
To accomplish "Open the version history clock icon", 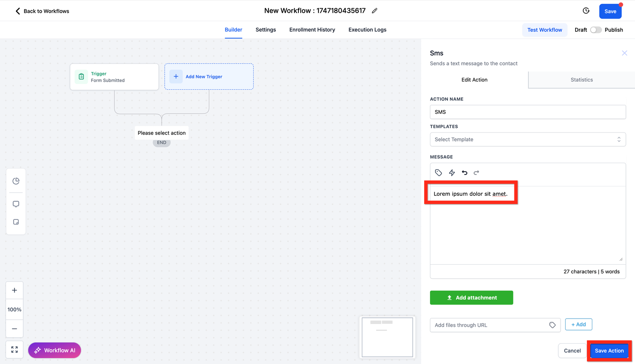I will click(x=586, y=11).
